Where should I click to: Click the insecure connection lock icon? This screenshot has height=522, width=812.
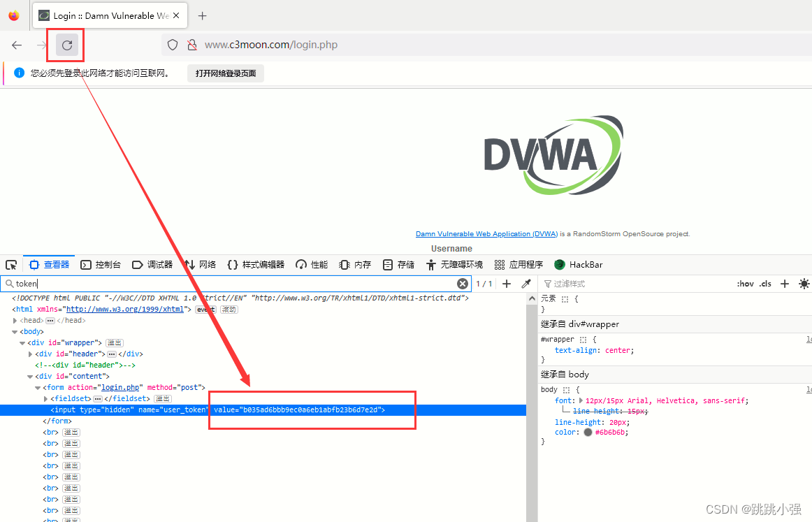coord(192,45)
